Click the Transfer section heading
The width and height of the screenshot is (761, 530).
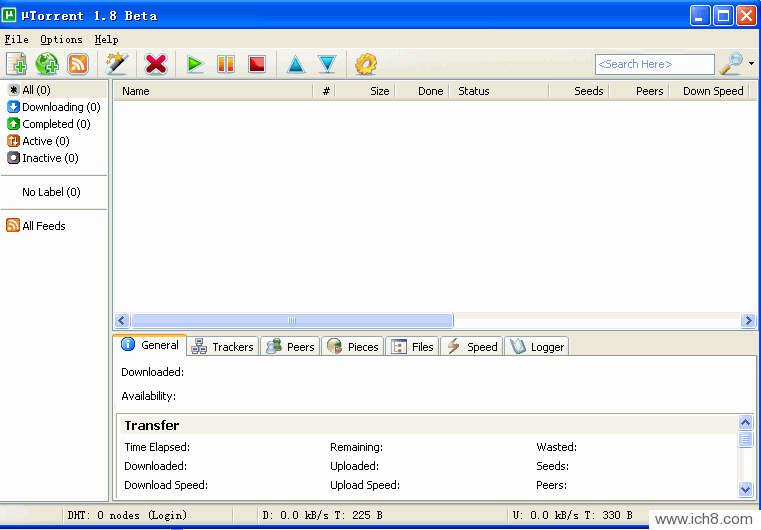click(152, 426)
